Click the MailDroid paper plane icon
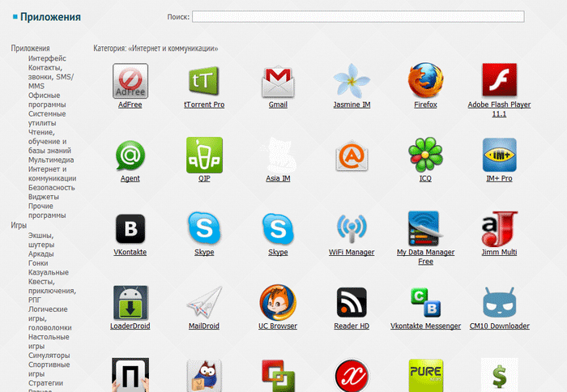 coord(204,303)
